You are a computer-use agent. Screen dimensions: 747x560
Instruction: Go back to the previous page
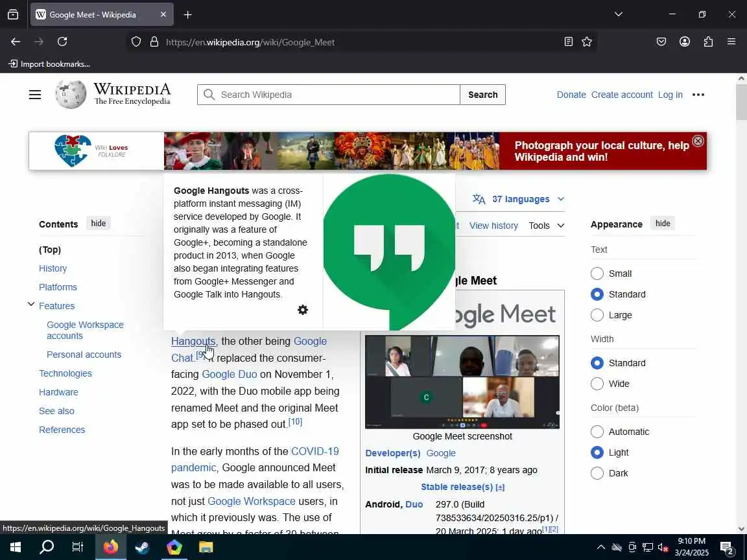tap(16, 42)
